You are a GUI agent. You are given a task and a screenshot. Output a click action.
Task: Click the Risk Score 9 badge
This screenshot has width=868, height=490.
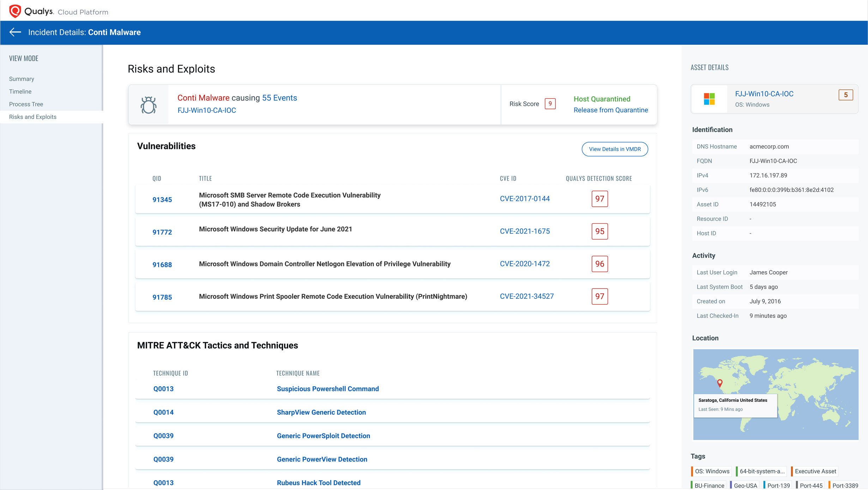550,103
